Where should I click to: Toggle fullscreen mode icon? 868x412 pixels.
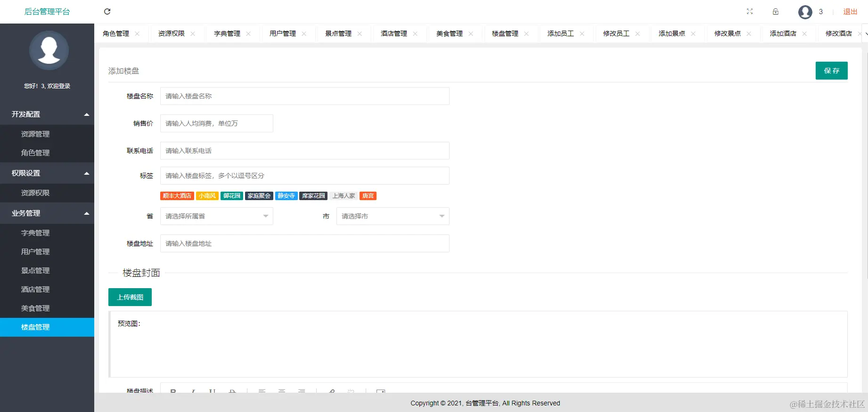click(x=750, y=12)
